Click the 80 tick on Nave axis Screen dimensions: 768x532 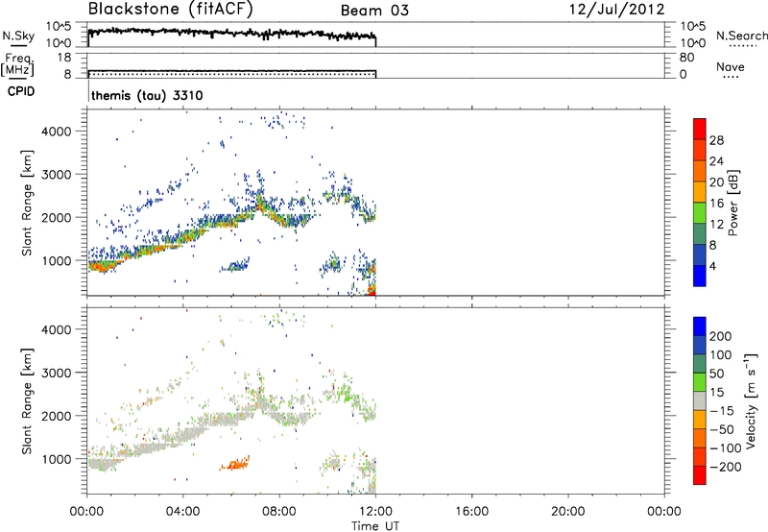(686, 58)
